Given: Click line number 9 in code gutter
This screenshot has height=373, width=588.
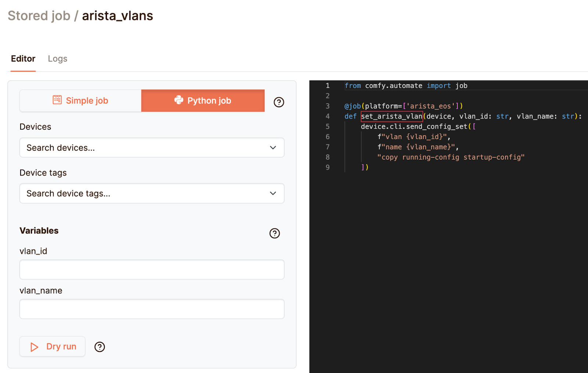Looking at the screenshot, I should coord(327,167).
